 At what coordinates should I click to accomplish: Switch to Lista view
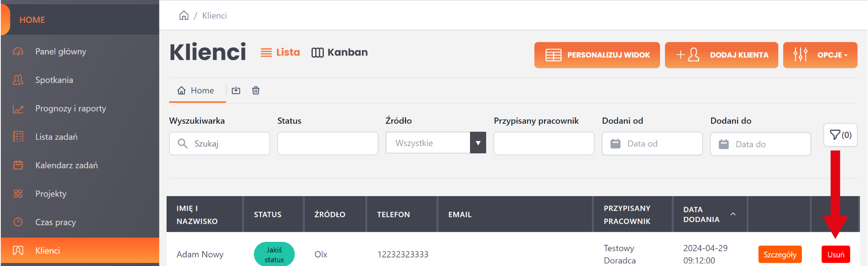click(280, 53)
